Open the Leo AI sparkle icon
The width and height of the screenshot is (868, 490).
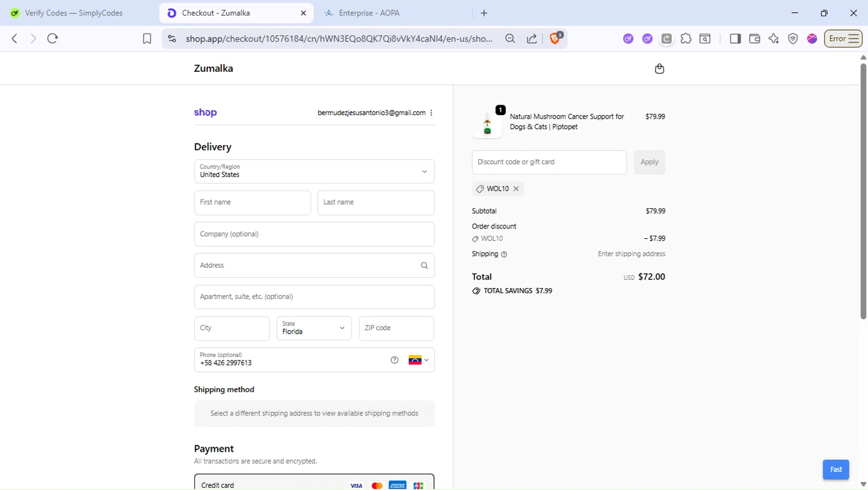click(x=774, y=39)
